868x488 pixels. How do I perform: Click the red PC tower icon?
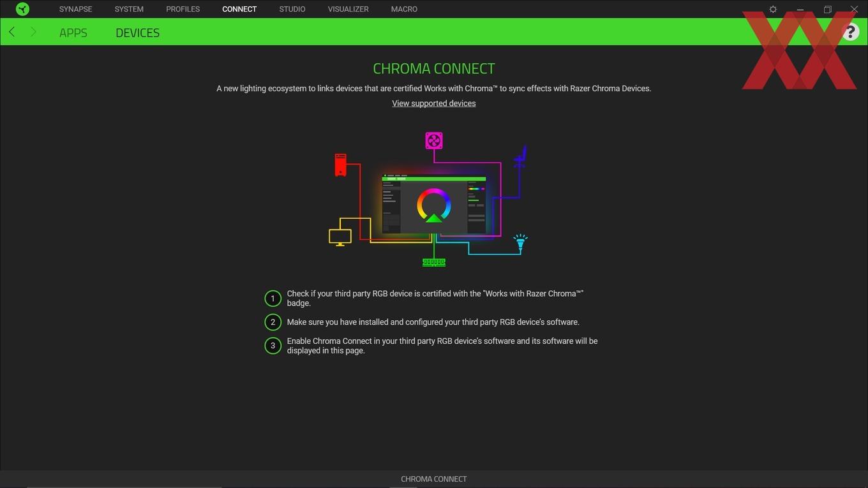(341, 165)
